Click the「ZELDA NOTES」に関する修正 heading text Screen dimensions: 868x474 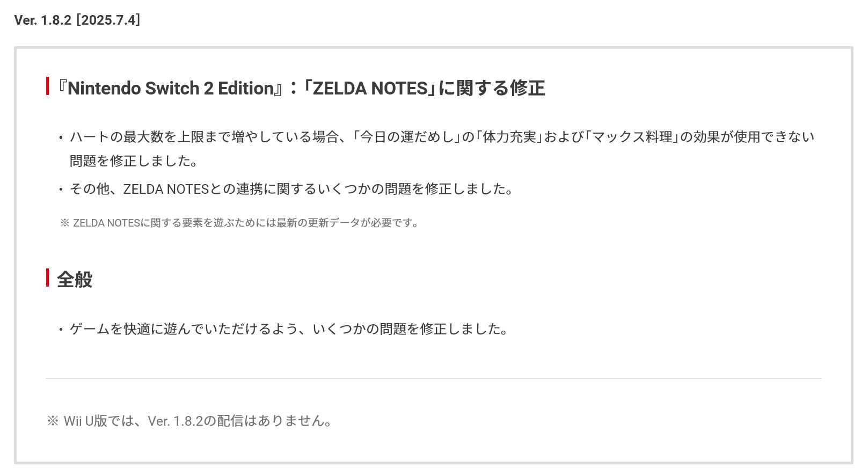(x=424, y=89)
